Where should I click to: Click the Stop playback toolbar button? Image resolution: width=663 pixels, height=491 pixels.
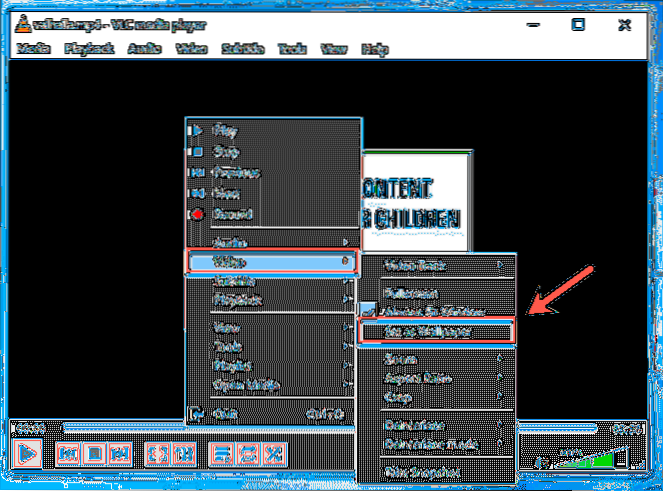[x=93, y=453]
